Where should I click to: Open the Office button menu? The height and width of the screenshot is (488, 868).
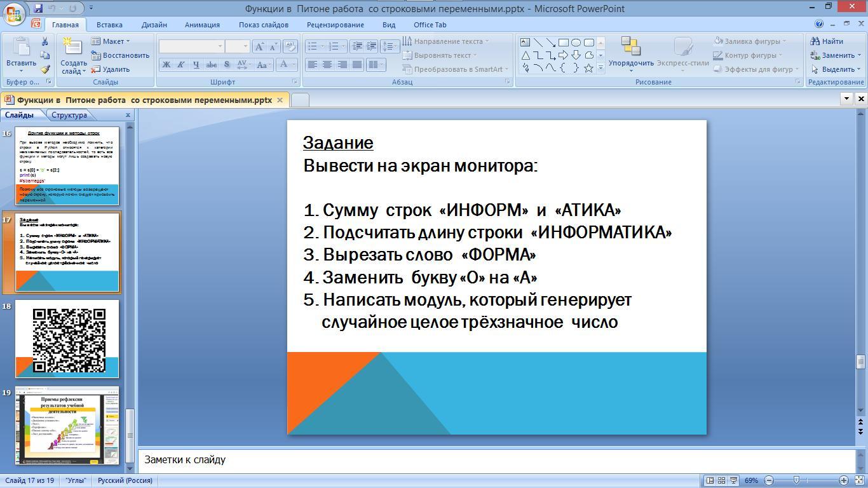click(x=14, y=13)
